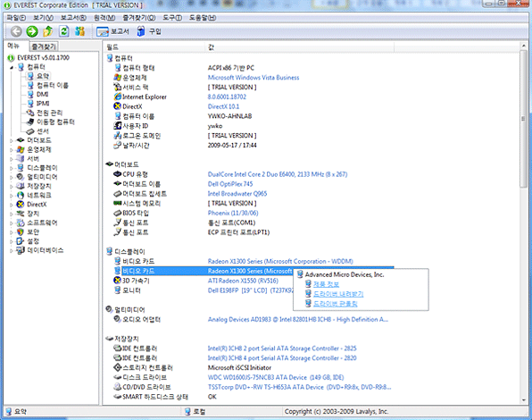532x420 pixels.
Task: Open the DualCore Intel Core 2 Duo link
Action: pos(278,174)
